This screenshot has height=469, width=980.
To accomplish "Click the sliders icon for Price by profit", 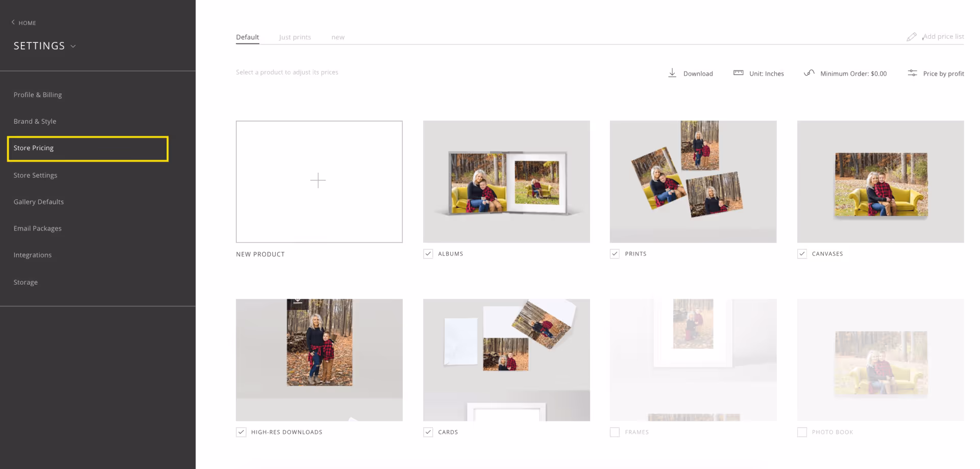I will click(x=912, y=73).
